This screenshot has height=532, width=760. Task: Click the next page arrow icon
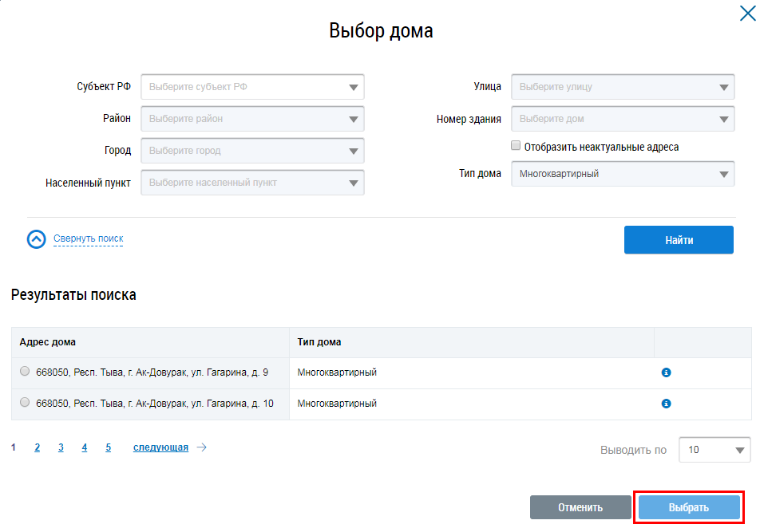pyautogui.click(x=202, y=447)
